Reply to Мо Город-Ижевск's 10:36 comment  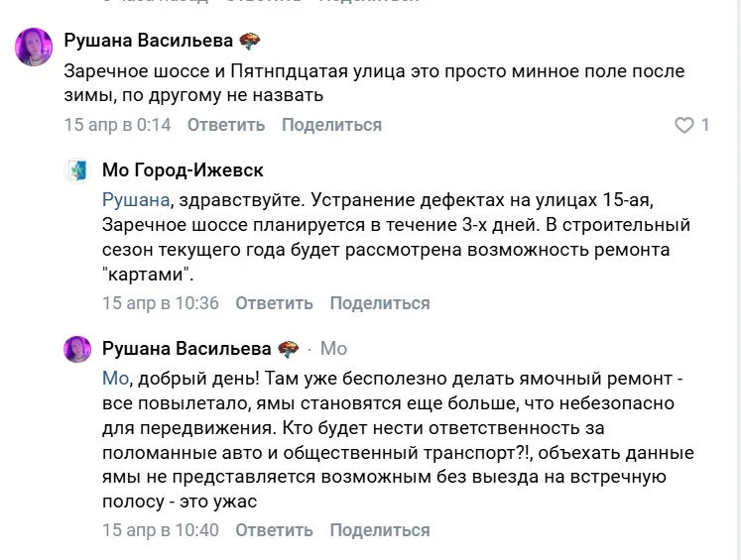click(x=274, y=303)
